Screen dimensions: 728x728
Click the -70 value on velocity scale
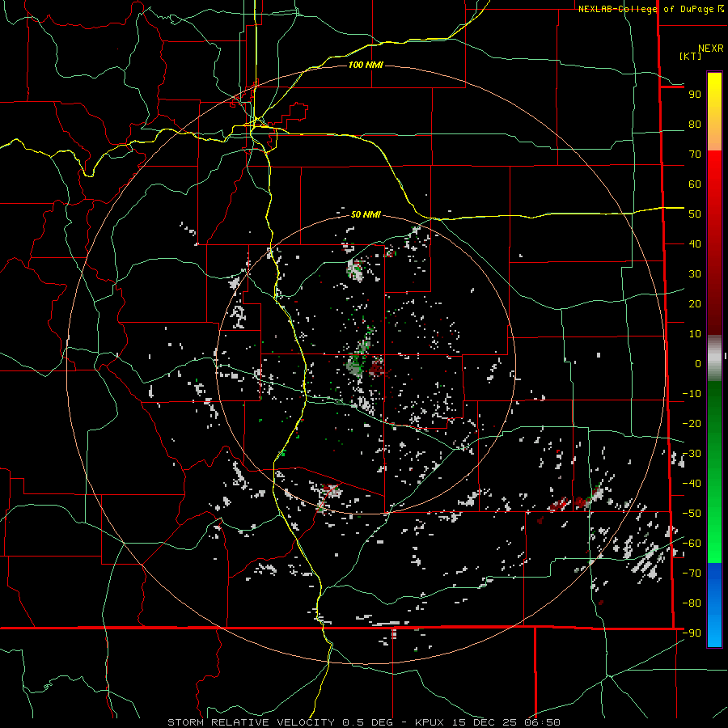pos(692,574)
